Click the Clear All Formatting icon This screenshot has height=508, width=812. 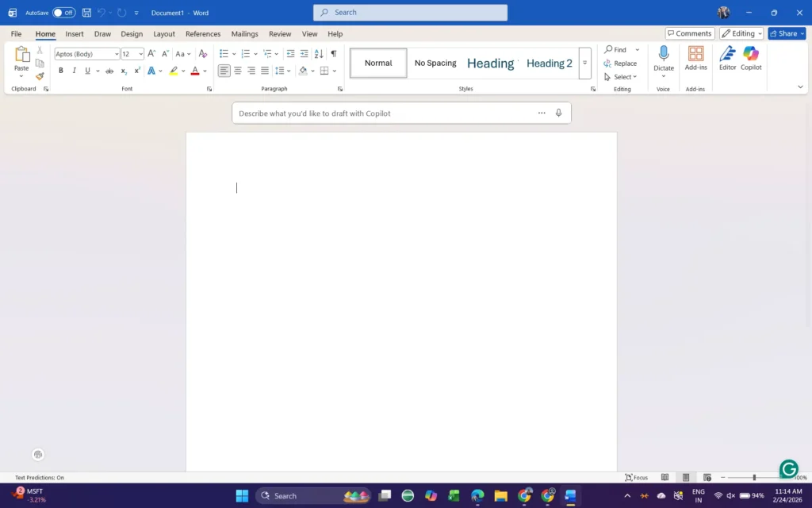[203, 54]
